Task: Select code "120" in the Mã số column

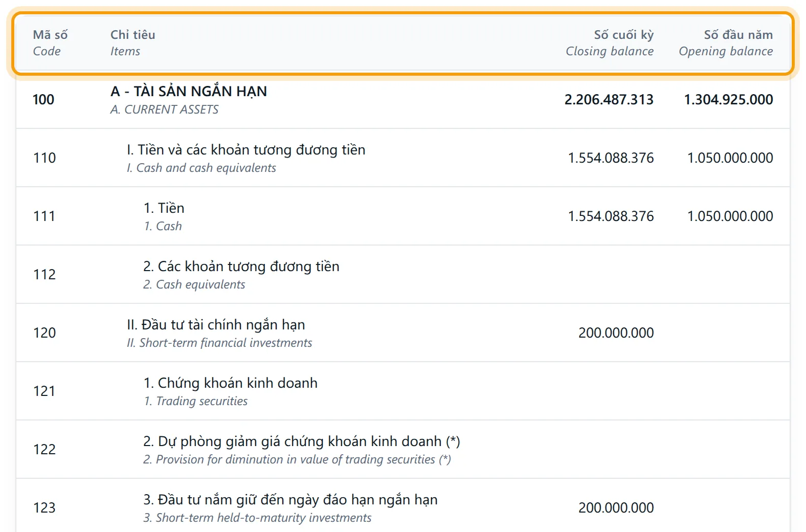Action: click(44, 332)
